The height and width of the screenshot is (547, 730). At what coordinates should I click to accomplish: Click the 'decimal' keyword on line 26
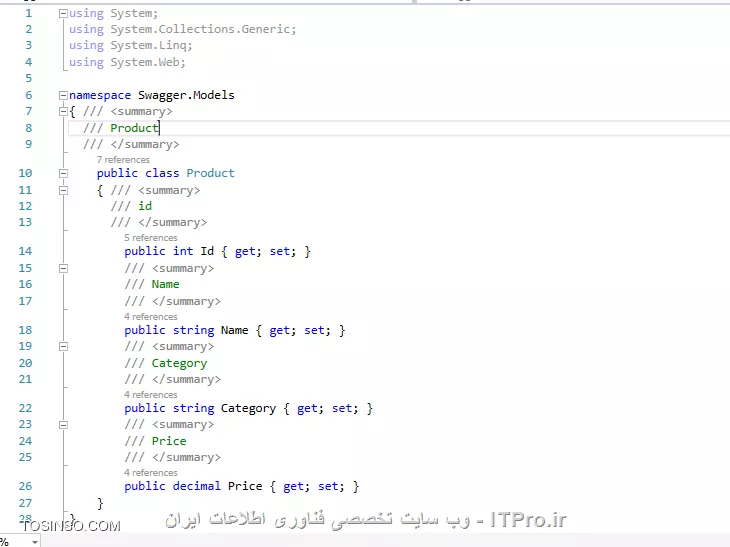tap(196, 486)
